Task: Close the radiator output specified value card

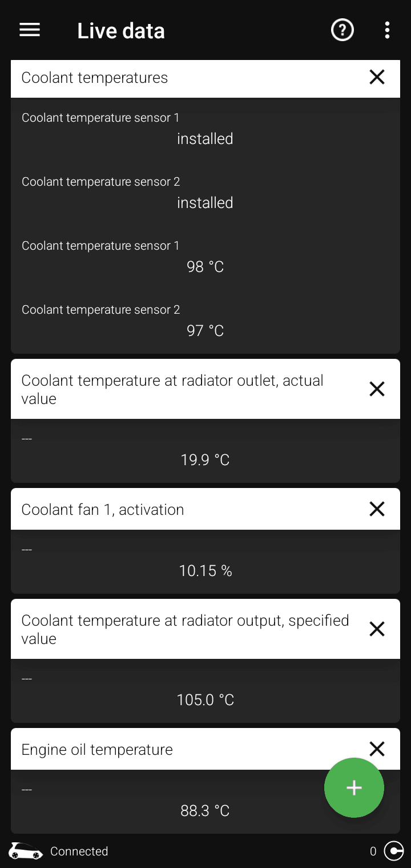Action: pos(377,629)
